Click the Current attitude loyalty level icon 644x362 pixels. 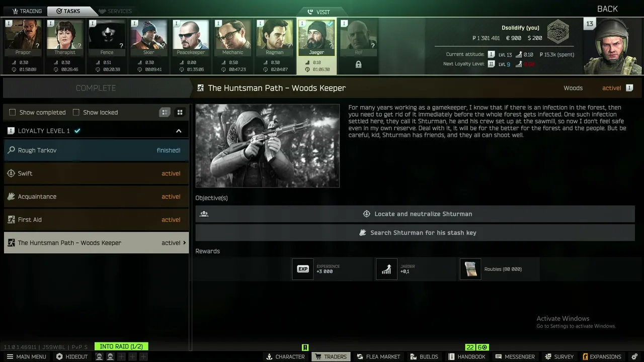coord(492,54)
